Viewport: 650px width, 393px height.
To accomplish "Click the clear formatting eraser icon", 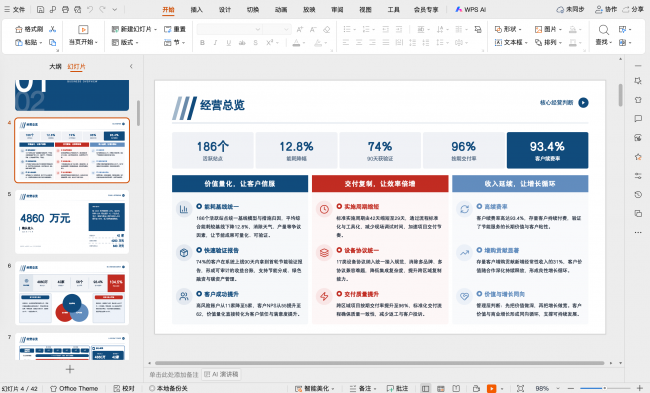I will click(327, 29).
